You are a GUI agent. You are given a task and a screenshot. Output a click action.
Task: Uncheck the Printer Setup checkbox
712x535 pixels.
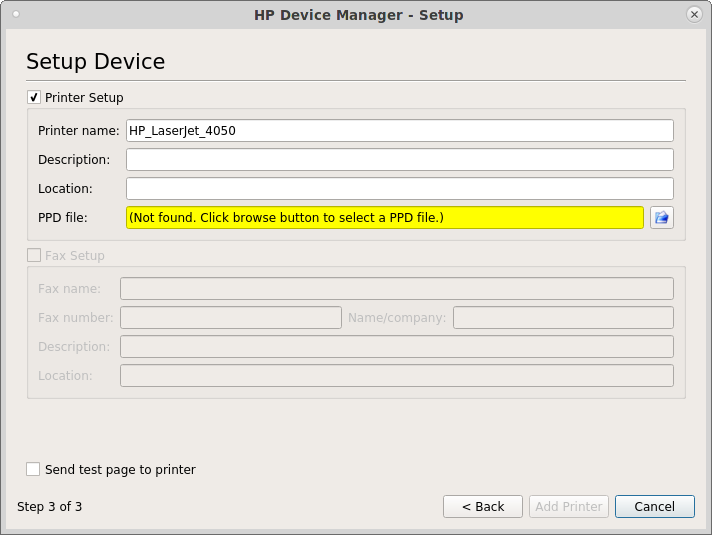(x=34, y=98)
